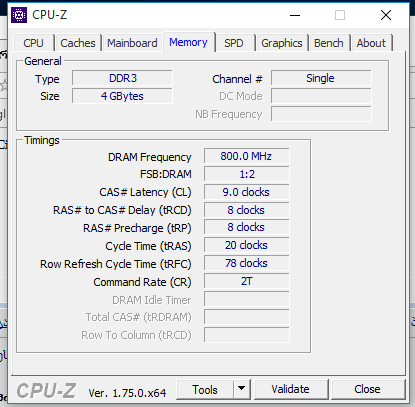
Task: Select the memory Type DDR3 field
Action: 122,78
